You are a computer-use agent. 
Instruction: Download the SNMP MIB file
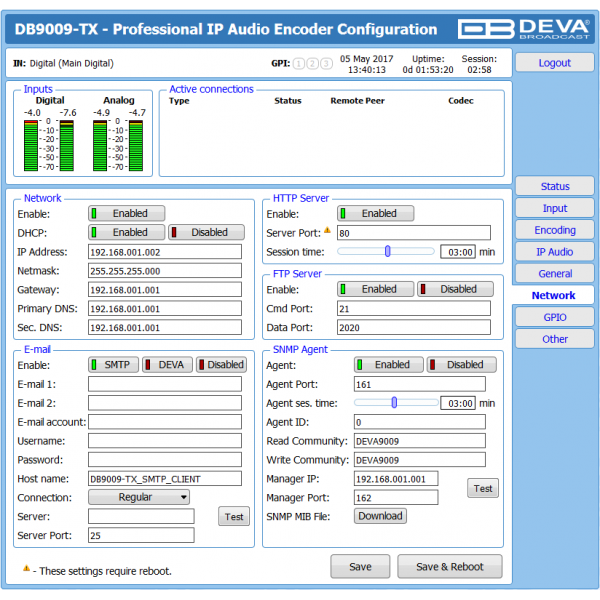pos(380,516)
